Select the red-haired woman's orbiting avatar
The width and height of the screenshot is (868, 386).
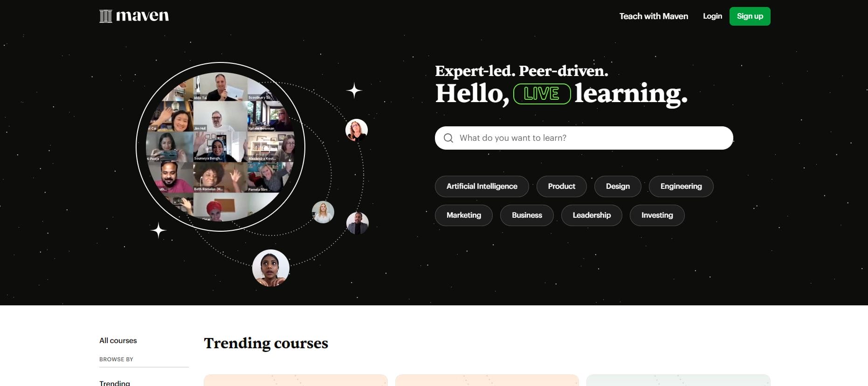pyautogui.click(x=357, y=130)
